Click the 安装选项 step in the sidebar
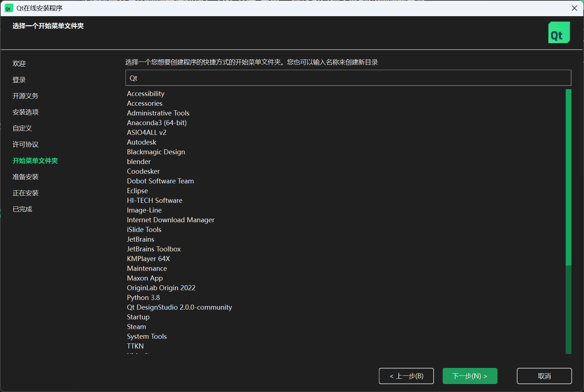584x392 pixels. [26, 112]
